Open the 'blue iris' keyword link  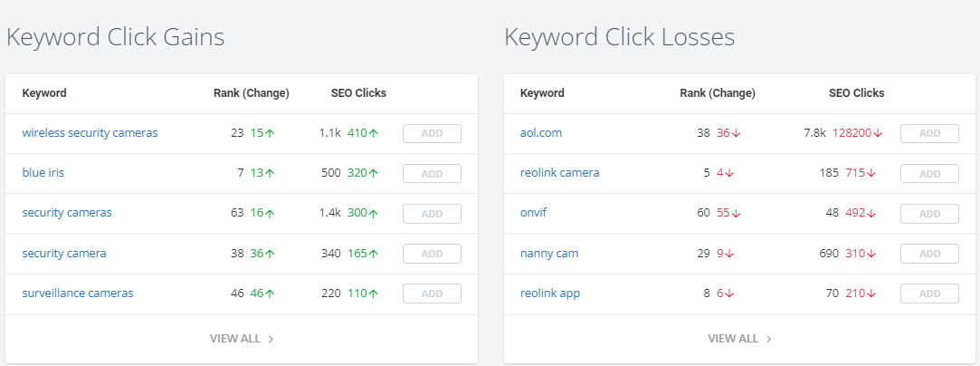coord(43,173)
